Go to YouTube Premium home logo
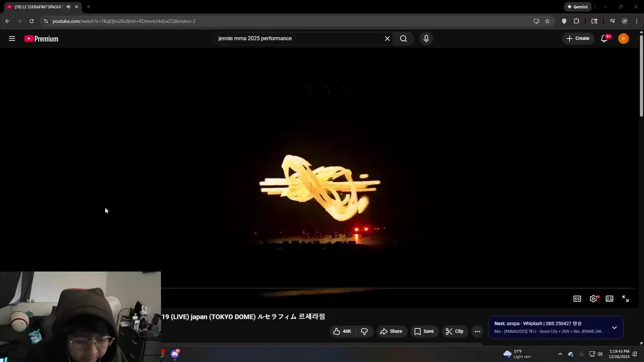Screen dimensions: 644x362 (x=41, y=39)
